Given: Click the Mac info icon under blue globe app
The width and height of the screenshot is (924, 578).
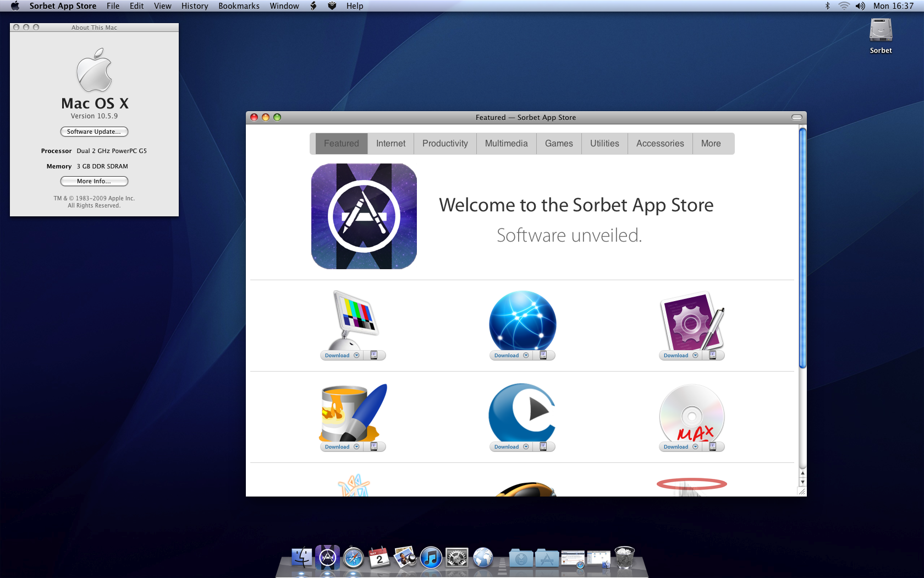Looking at the screenshot, I should pos(543,355).
